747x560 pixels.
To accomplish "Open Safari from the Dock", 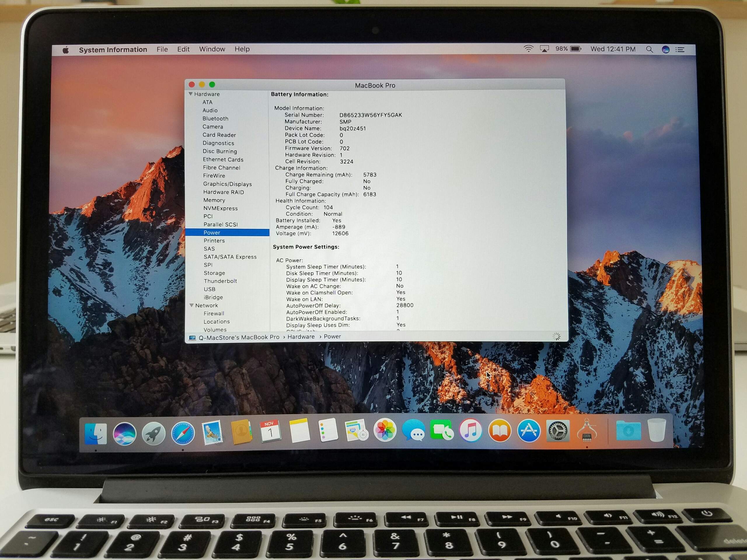I will (183, 433).
